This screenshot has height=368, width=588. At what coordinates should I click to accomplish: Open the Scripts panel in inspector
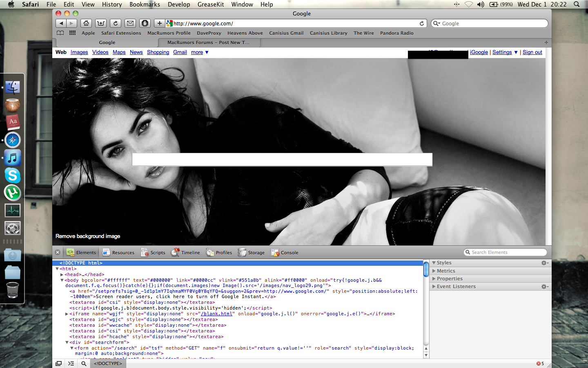(153, 252)
